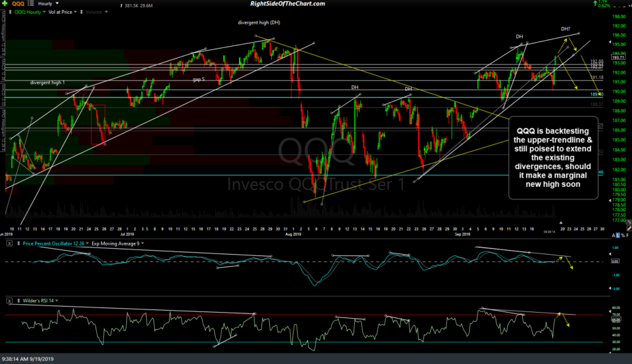Click the Jul 2019 label on date axis

pos(127,234)
